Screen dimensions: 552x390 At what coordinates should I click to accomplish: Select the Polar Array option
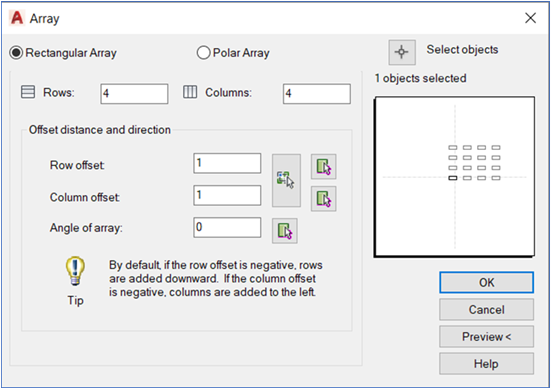(233, 53)
